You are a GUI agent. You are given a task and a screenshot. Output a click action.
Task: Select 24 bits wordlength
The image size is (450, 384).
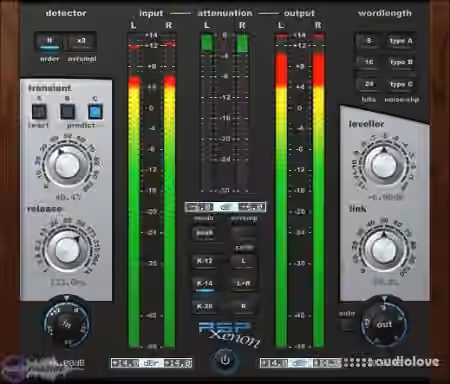pyautogui.click(x=368, y=84)
